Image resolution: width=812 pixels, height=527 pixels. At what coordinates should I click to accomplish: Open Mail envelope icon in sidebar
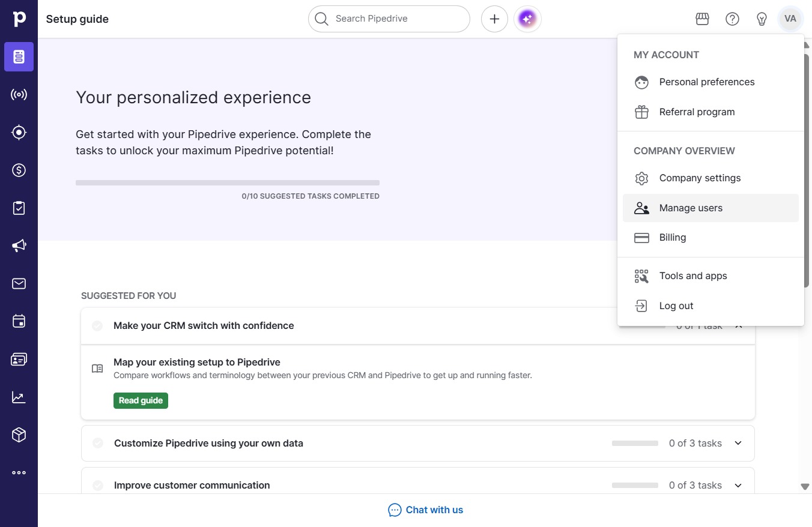tap(19, 283)
